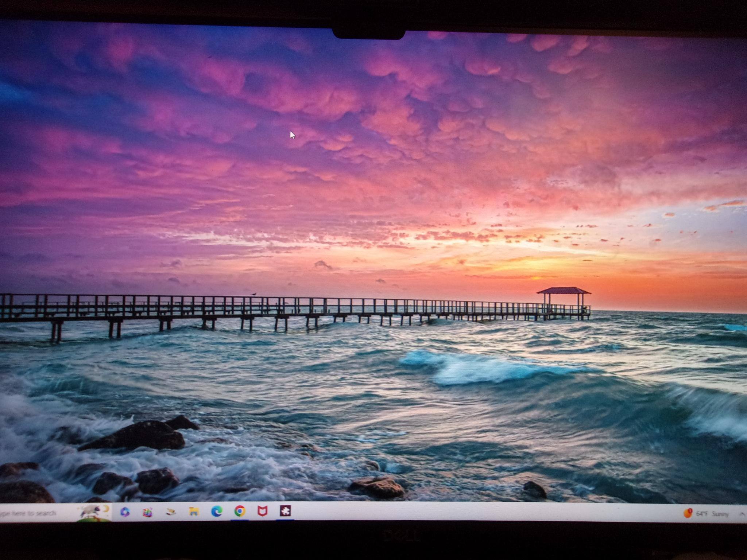
Task: Open McAfee red shield icon
Action: pos(262,512)
